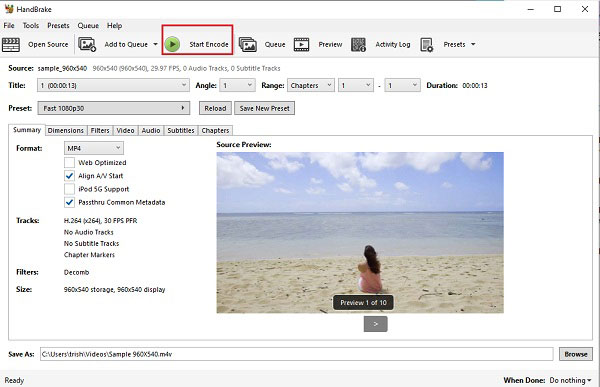Enable the Web Optimized checkbox
Viewport: 600px width, 387px height.
click(x=69, y=162)
